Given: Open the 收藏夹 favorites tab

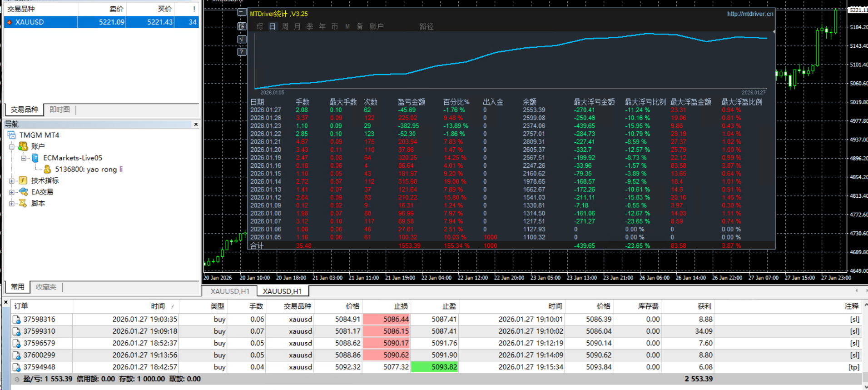Looking at the screenshot, I should click(46, 287).
